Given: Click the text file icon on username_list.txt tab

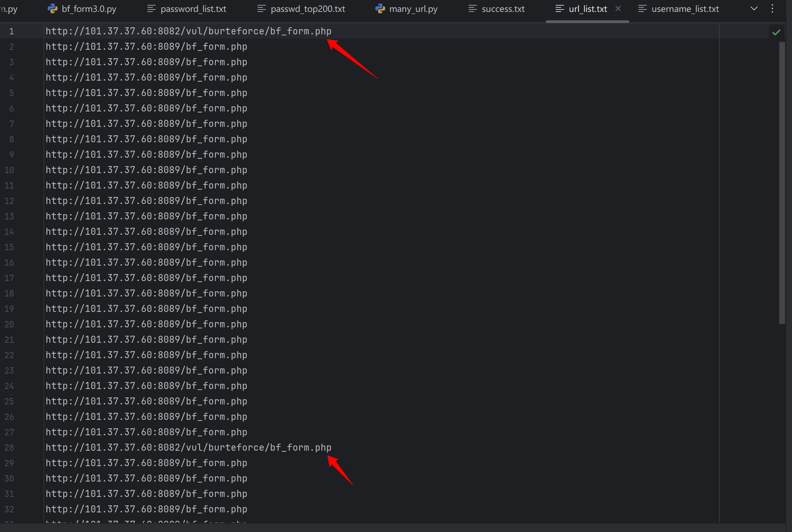Looking at the screenshot, I should pos(642,9).
